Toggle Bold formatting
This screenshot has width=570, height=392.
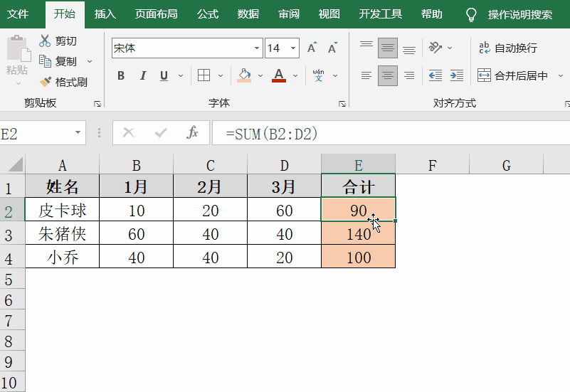[x=121, y=75]
